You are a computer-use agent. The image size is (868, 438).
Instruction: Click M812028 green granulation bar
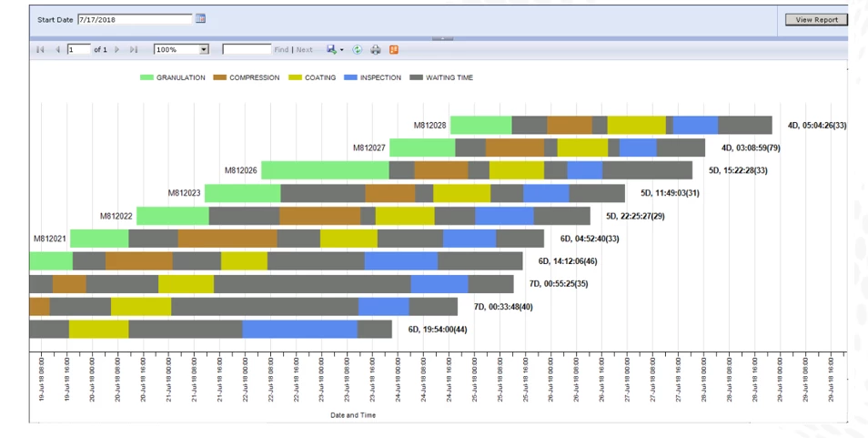[x=481, y=125]
